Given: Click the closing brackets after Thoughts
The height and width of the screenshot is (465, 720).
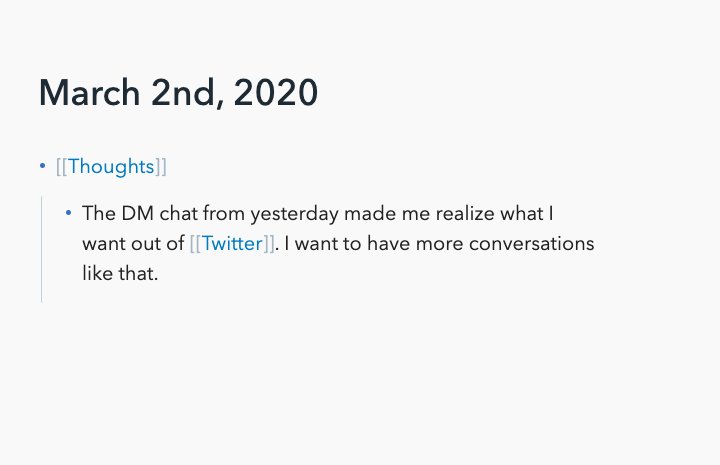Looking at the screenshot, I should point(161,167).
